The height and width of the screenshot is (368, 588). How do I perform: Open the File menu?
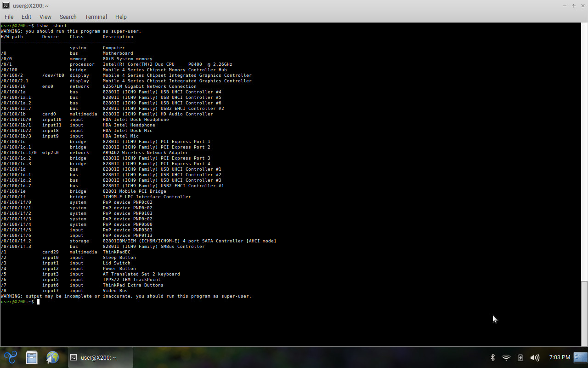pos(9,17)
